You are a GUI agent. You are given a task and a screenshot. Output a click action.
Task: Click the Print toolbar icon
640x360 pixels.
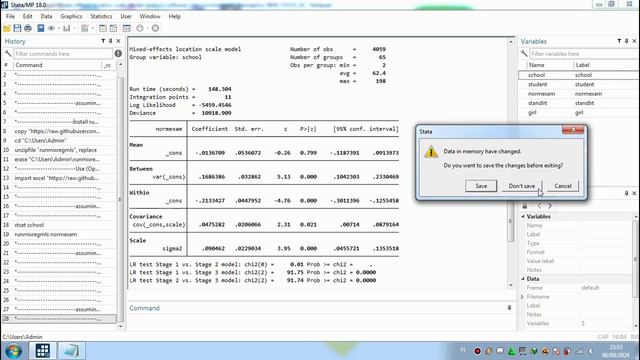[x=28, y=28]
